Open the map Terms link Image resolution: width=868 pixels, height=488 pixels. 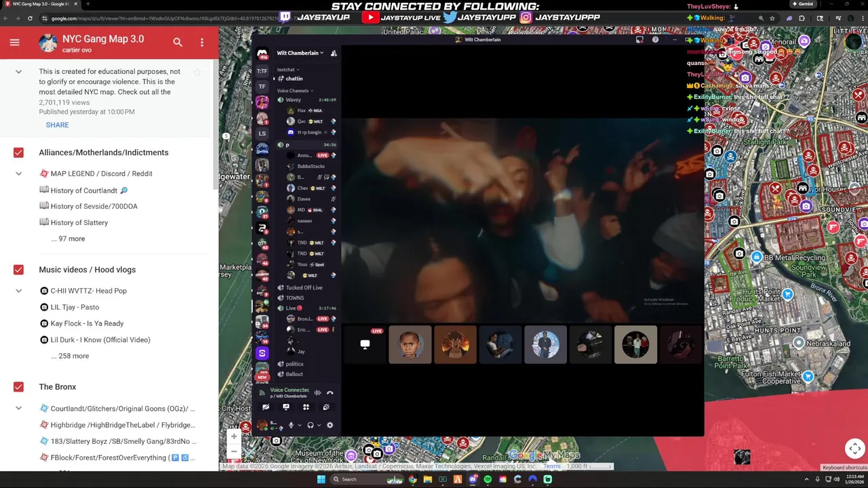(x=551, y=466)
